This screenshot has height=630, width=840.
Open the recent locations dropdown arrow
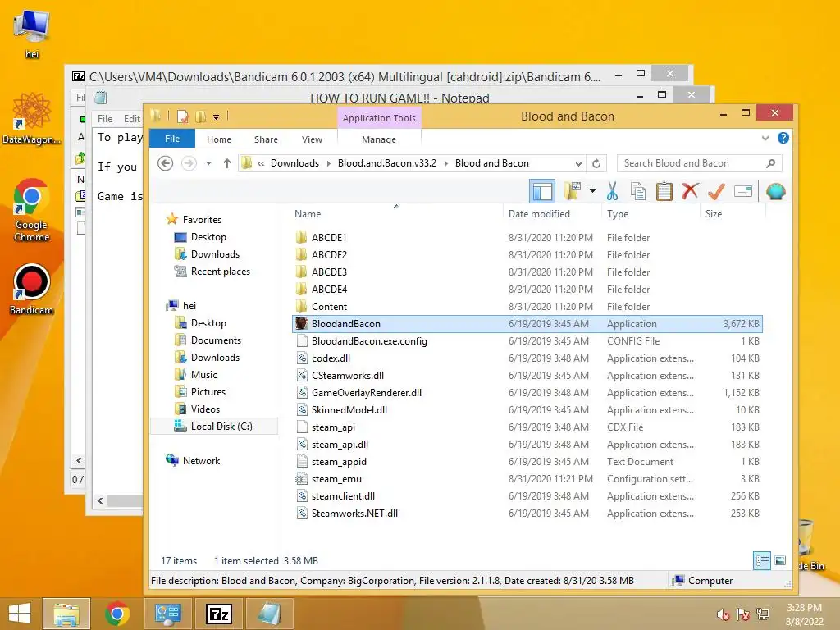[209, 163]
